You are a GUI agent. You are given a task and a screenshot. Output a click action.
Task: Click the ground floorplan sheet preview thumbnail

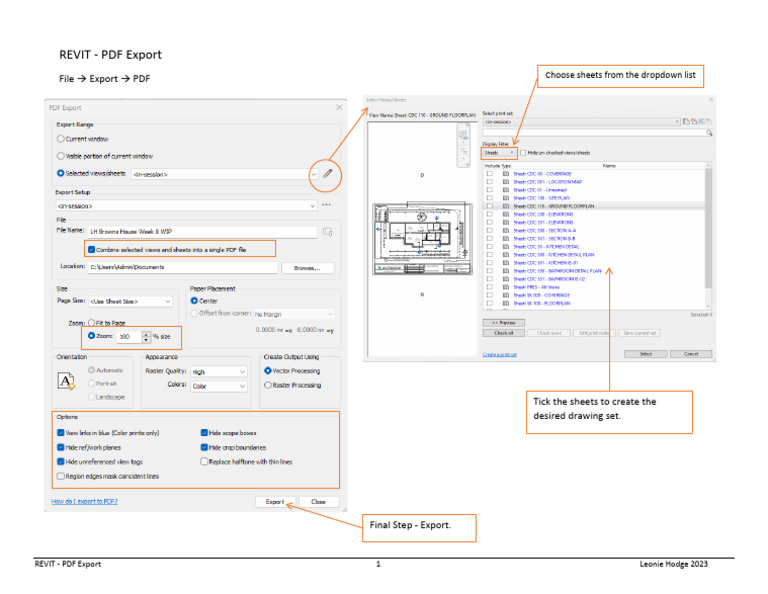pyautogui.click(x=422, y=238)
